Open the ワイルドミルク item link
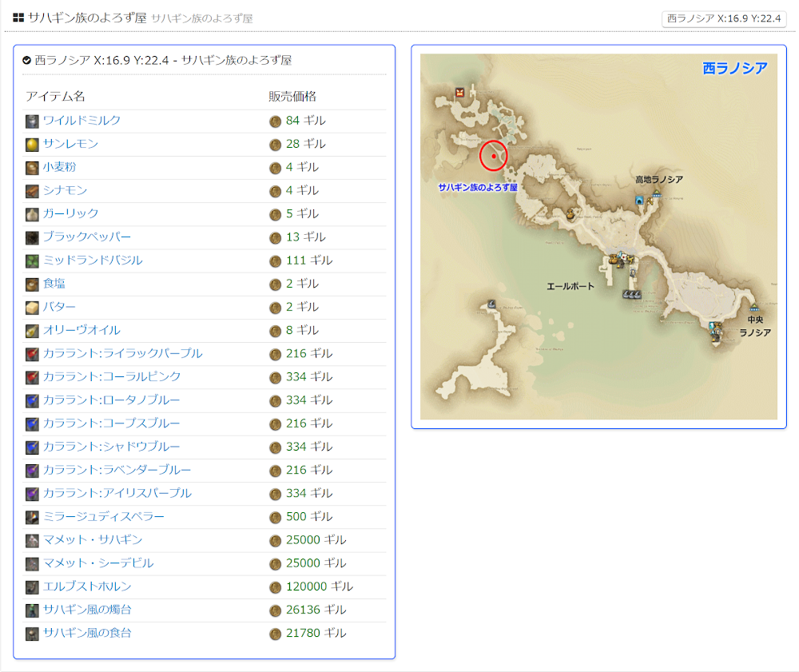799x672 pixels. pos(81,120)
